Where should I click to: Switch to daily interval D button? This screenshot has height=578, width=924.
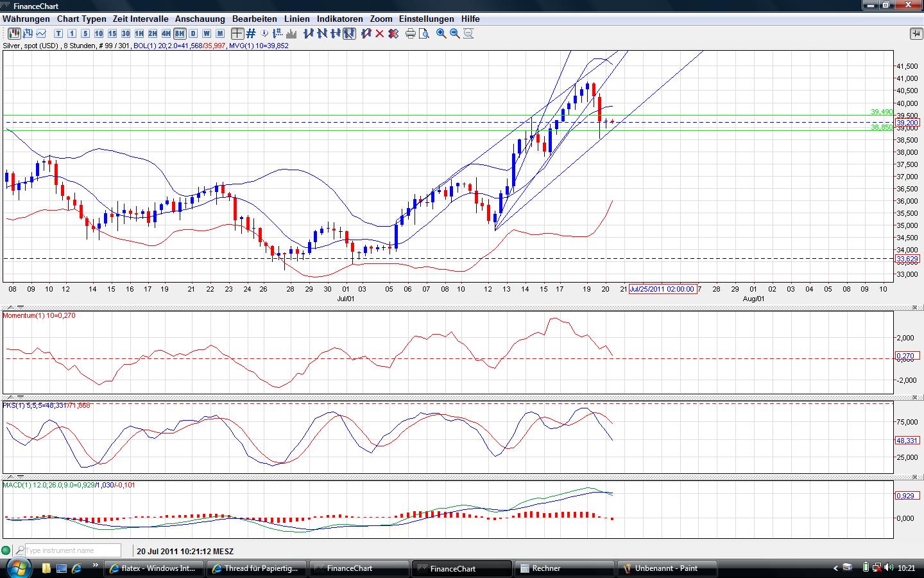point(193,33)
